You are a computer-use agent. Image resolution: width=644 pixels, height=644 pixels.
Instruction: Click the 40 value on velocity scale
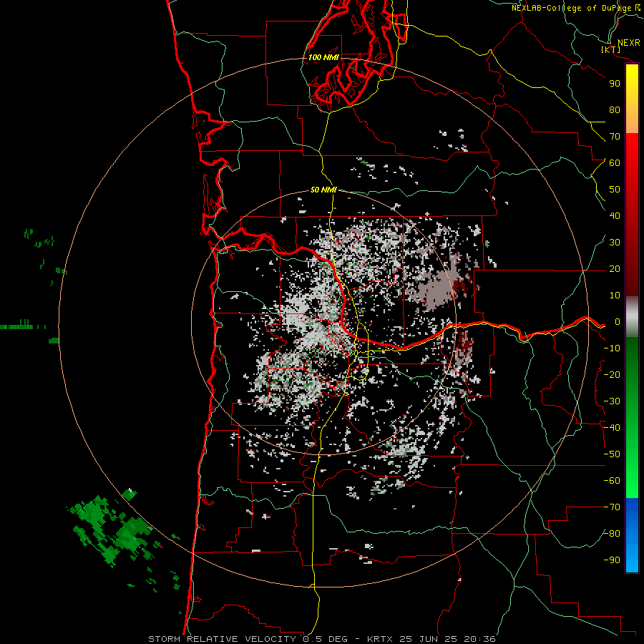coord(615,215)
